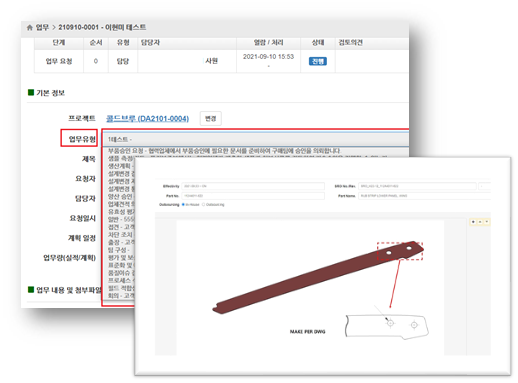518x383 pixels.
Task: Click the first icon in the yellow viewer toolbar
Action: (x=473, y=222)
